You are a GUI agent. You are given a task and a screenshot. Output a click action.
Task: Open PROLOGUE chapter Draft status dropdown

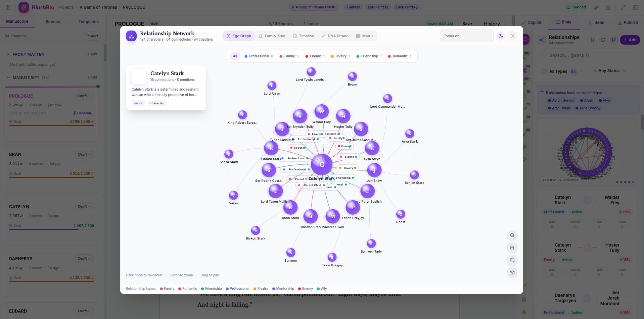click(x=84, y=96)
